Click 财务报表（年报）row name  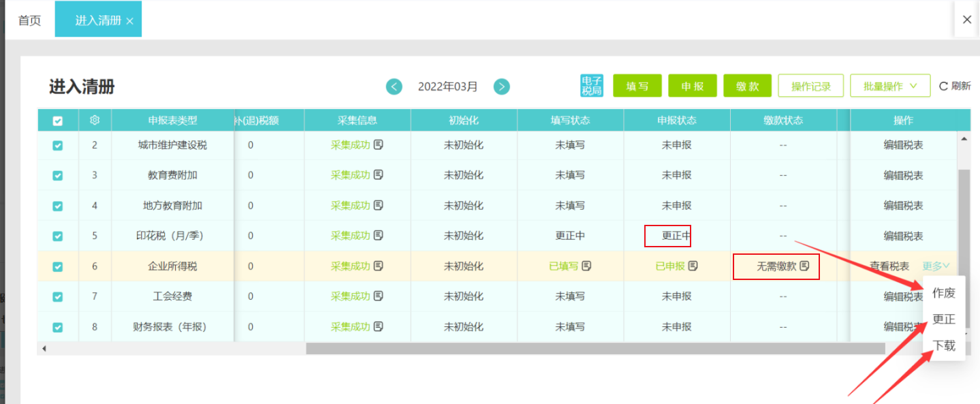click(173, 326)
